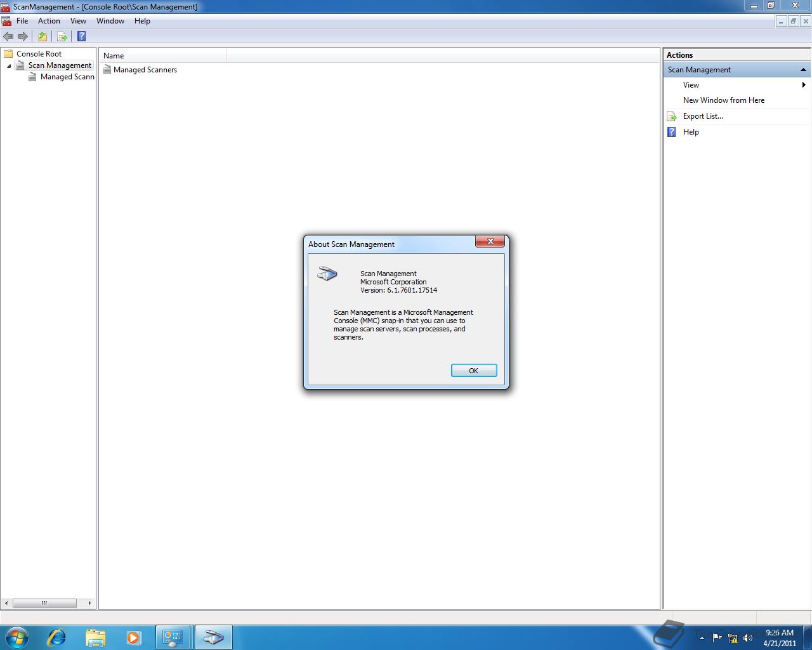The width and height of the screenshot is (812, 650).
Task: Select Managed Scanners label in tree
Action: click(67, 77)
